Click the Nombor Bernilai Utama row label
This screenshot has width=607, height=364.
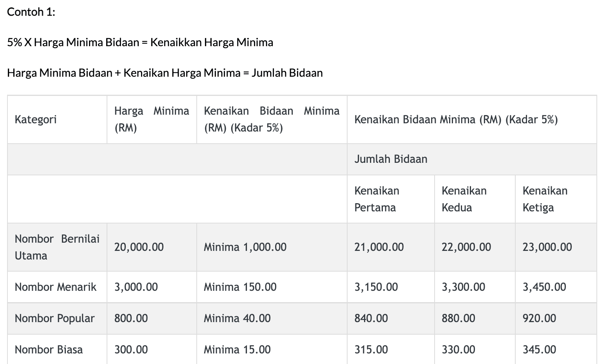[57, 247]
